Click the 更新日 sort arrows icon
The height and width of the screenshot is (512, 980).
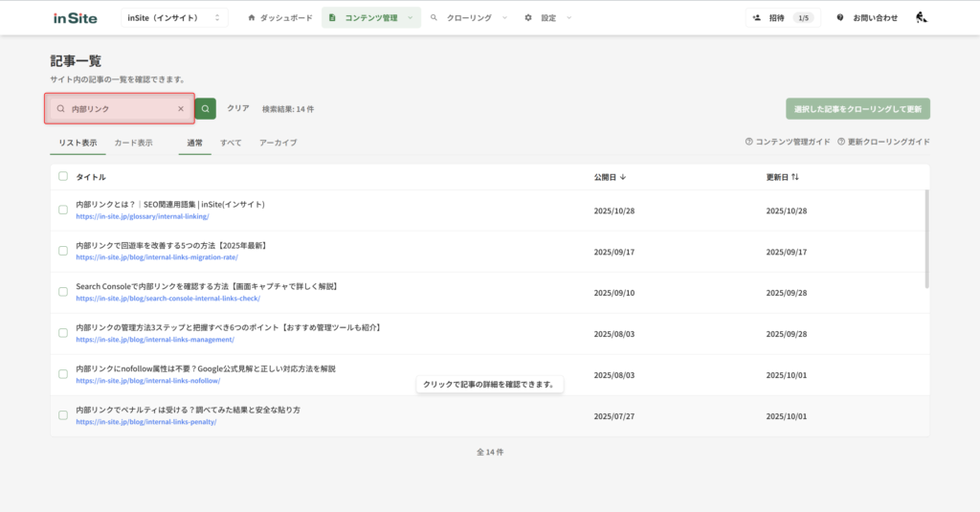coord(795,177)
